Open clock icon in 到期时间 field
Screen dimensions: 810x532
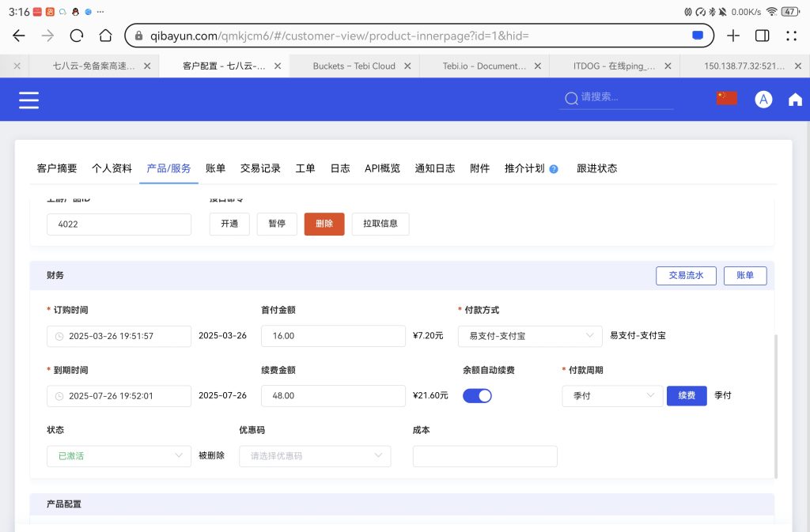click(x=59, y=396)
